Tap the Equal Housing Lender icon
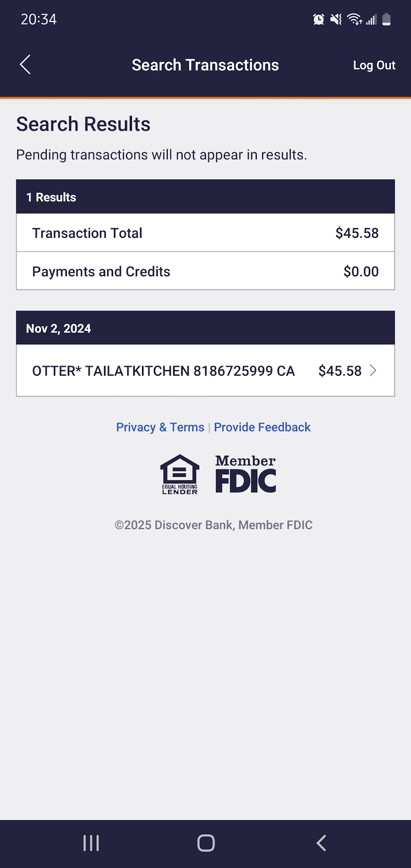Viewport: 411px width, 868px height. [180, 474]
